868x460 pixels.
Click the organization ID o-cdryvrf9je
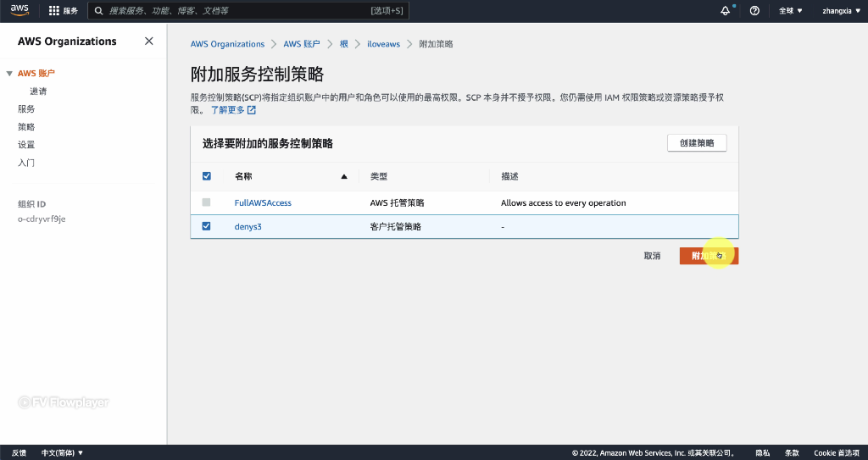[x=42, y=219]
